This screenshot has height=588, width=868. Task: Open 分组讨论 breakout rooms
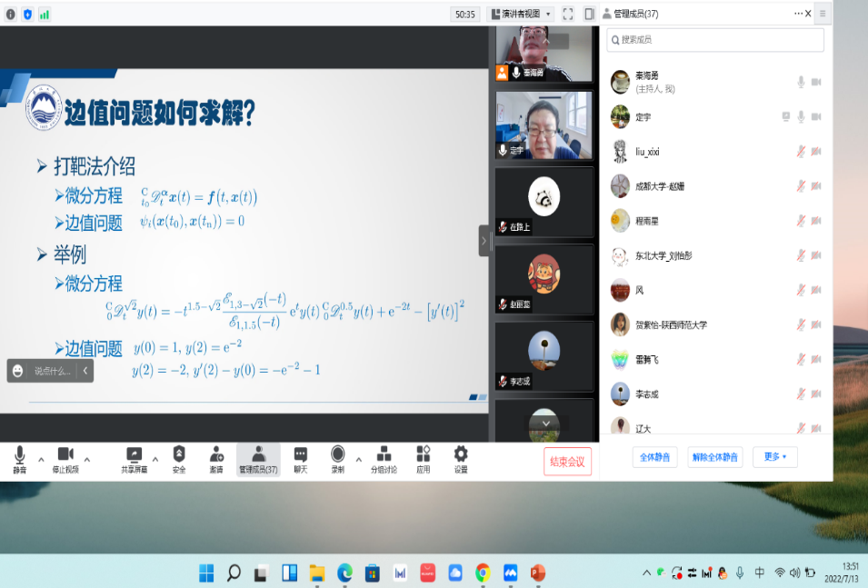click(384, 459)
